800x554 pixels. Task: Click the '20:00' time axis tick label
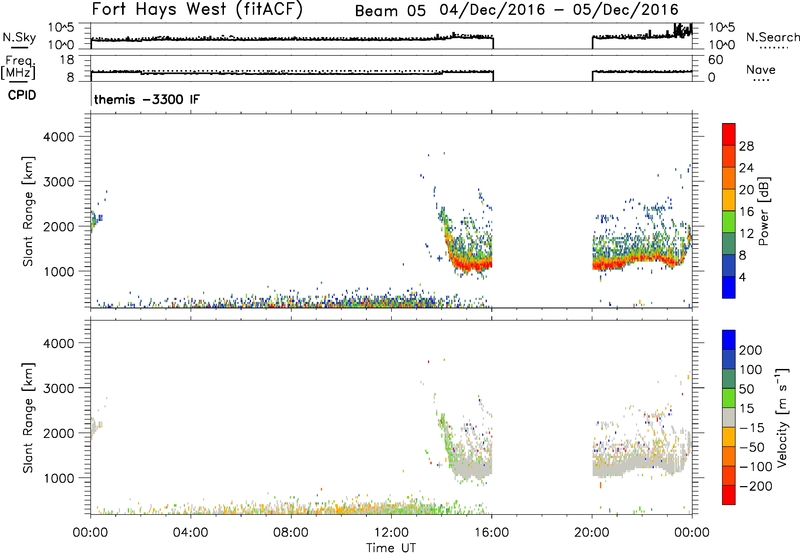(x=592, y=533)
